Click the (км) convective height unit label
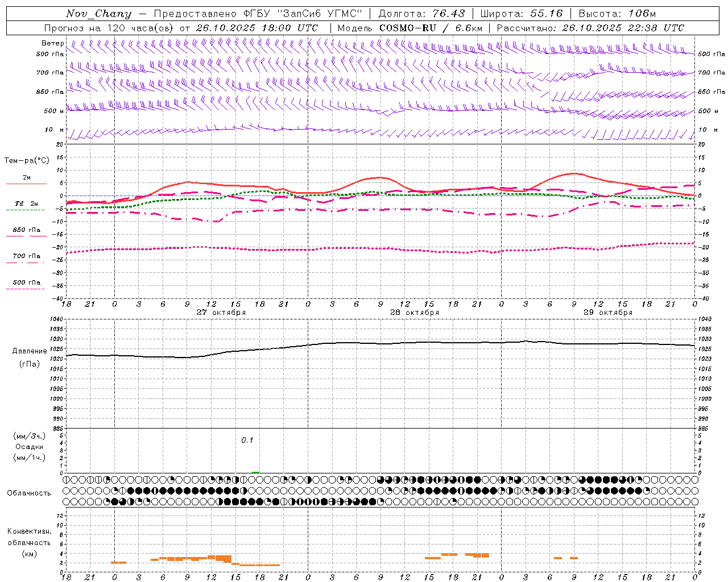 (29, 554)
